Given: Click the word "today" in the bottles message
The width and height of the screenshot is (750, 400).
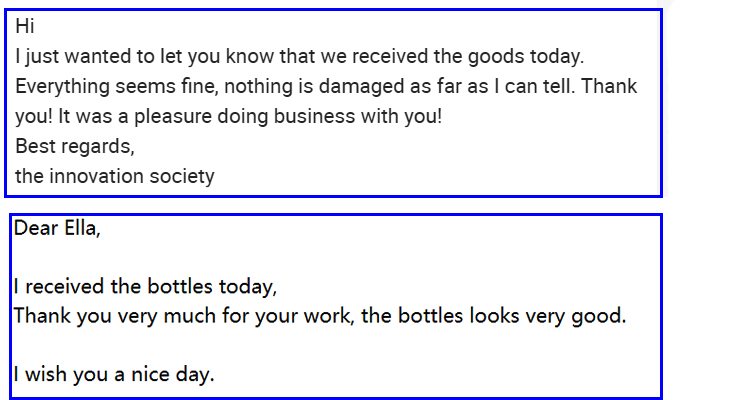Looking at the screenshot, I should coord(245,287).
